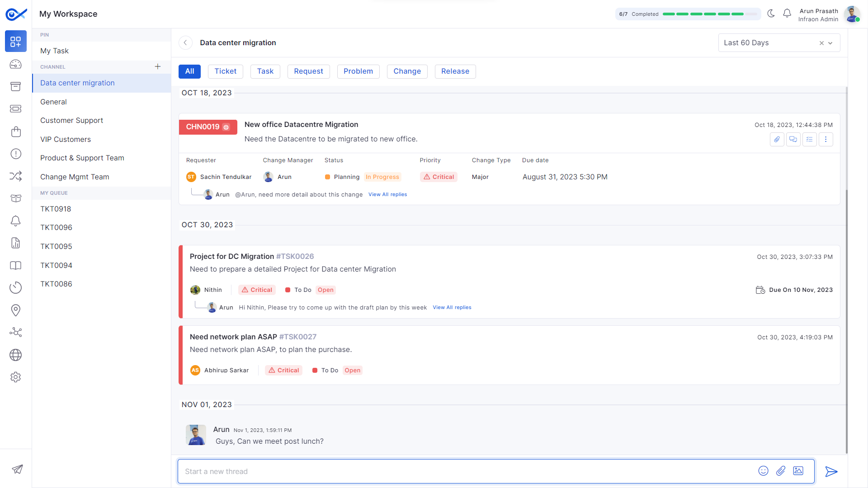The width and height of the screenshot is (868, 488).
Task: Insert an emoji into the new thread
Action: pos(763,471)
